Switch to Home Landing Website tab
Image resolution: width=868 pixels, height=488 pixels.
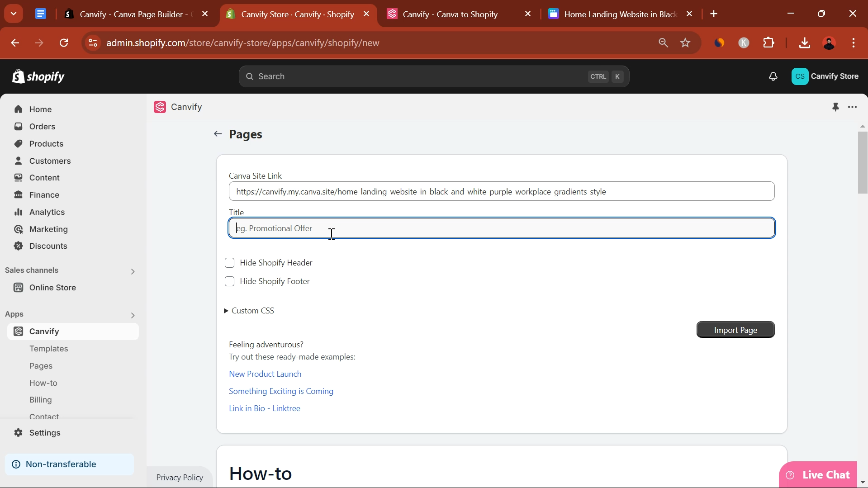click(x=620, y=14)
